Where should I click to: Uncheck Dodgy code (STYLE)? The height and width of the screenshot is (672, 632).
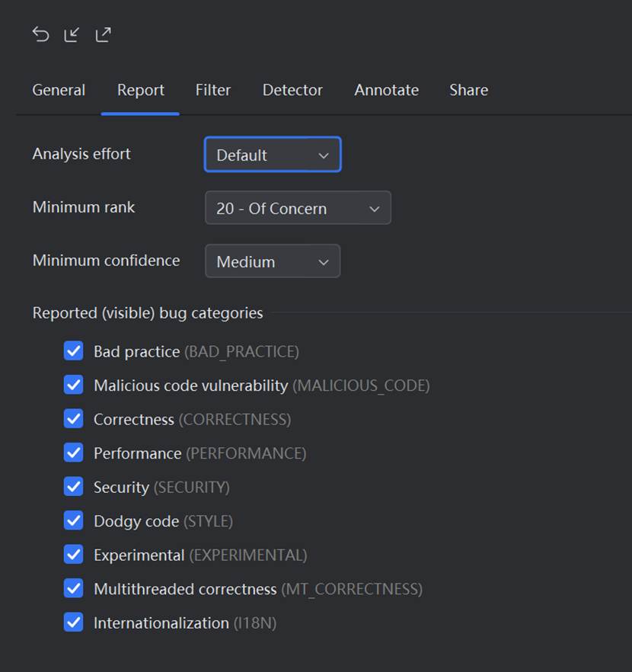[74, 520]
